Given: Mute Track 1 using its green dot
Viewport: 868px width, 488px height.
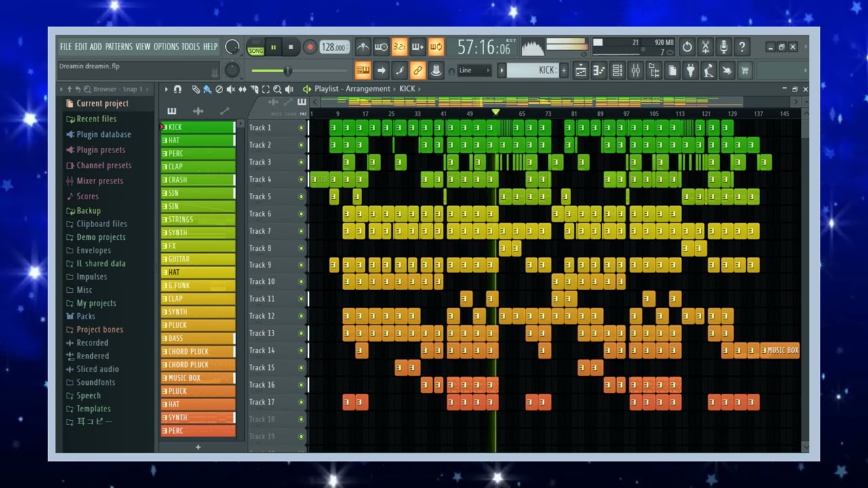Looking at the screenshot, I should pos(301,127).
